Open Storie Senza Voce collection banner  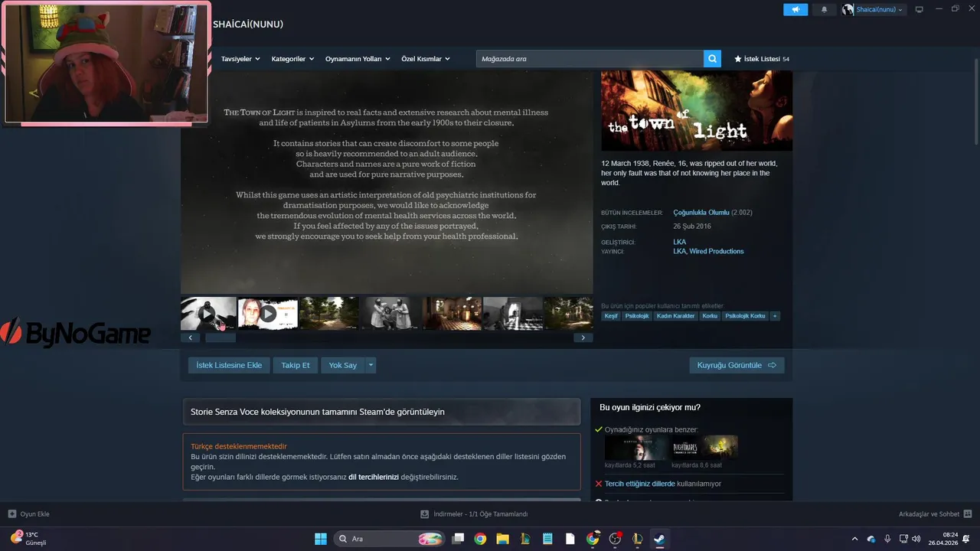coord(381,412)
